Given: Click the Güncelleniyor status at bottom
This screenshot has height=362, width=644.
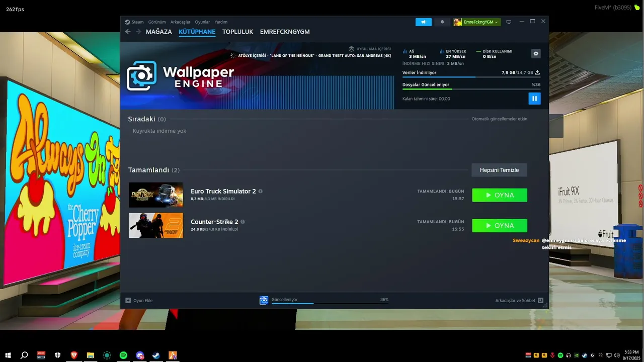Looking at the screenshot, I should click(285, 300).
